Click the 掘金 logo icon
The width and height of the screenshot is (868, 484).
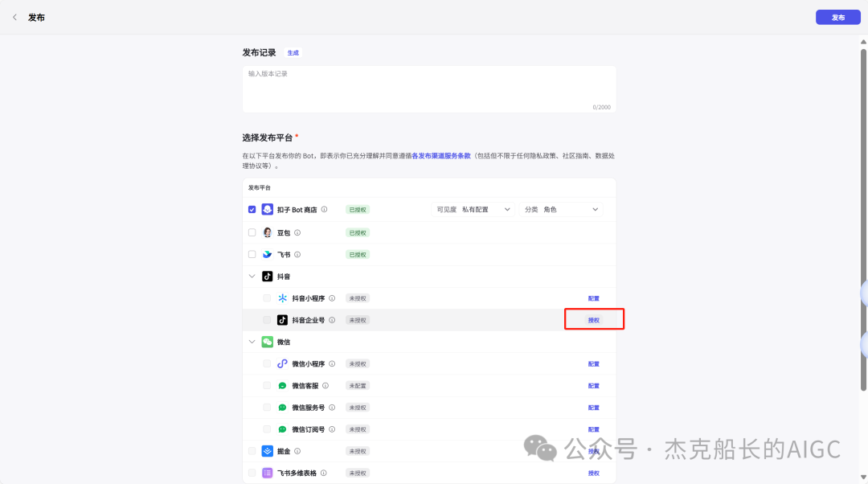coord(268,451)
